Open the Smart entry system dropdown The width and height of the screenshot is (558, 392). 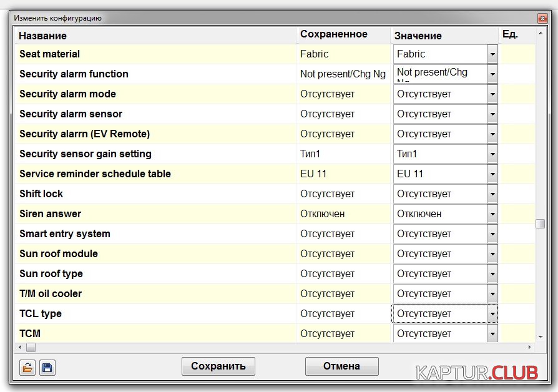492,234
